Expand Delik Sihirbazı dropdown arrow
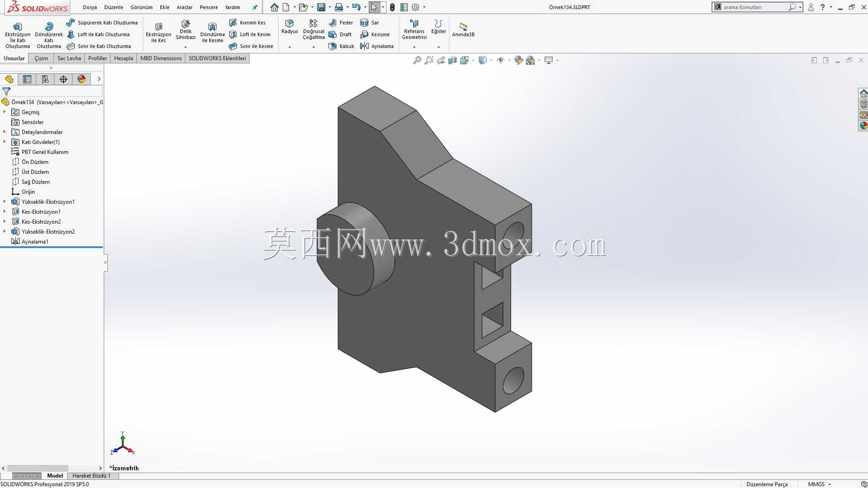 pyautogui.click(x=185, y=47)
